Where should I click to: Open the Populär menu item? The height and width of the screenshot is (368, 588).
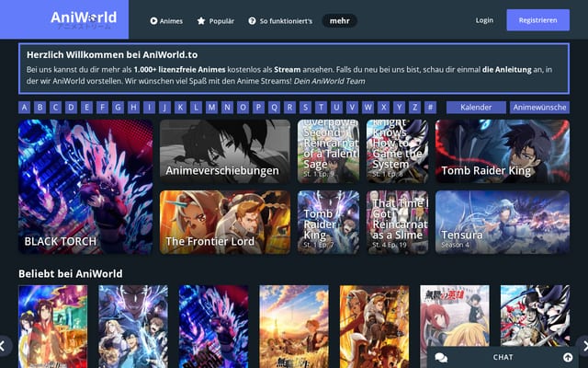[216, 21]
